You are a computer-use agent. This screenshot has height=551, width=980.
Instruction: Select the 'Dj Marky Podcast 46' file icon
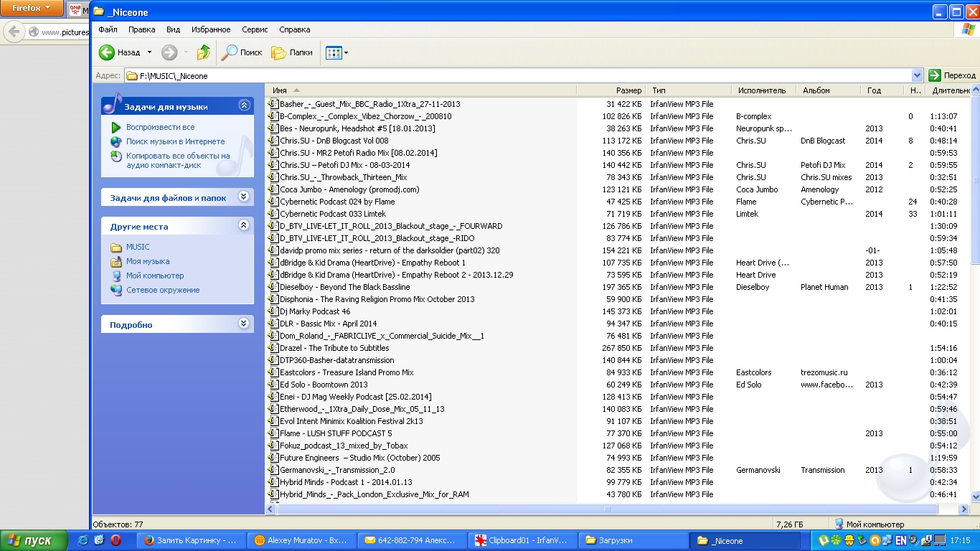click(273, 311)
